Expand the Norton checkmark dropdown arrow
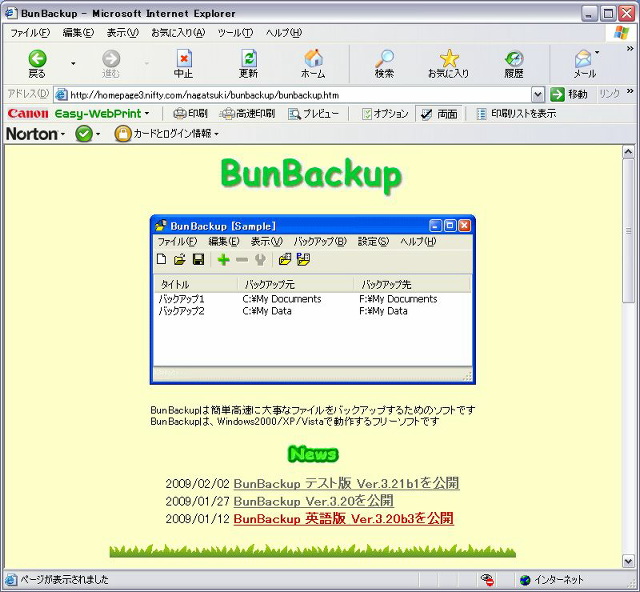640x592 pixels. pos(98,134)
